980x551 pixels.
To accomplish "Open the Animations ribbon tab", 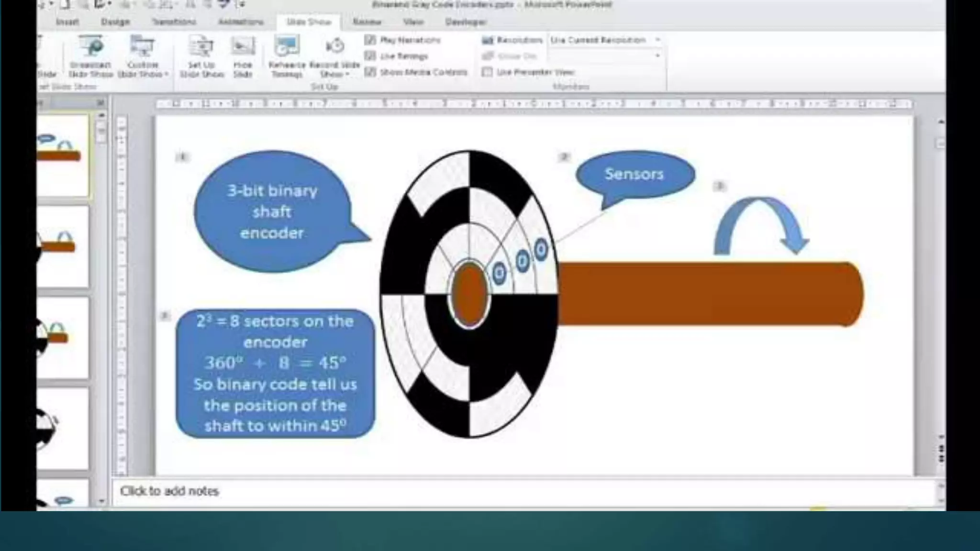I will [x=241, y=22].
